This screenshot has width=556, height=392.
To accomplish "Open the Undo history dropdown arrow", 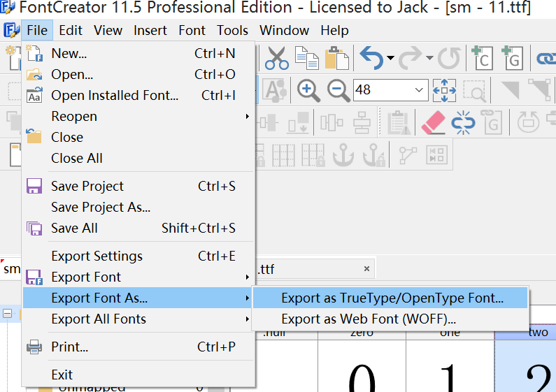I will point(390,58).
